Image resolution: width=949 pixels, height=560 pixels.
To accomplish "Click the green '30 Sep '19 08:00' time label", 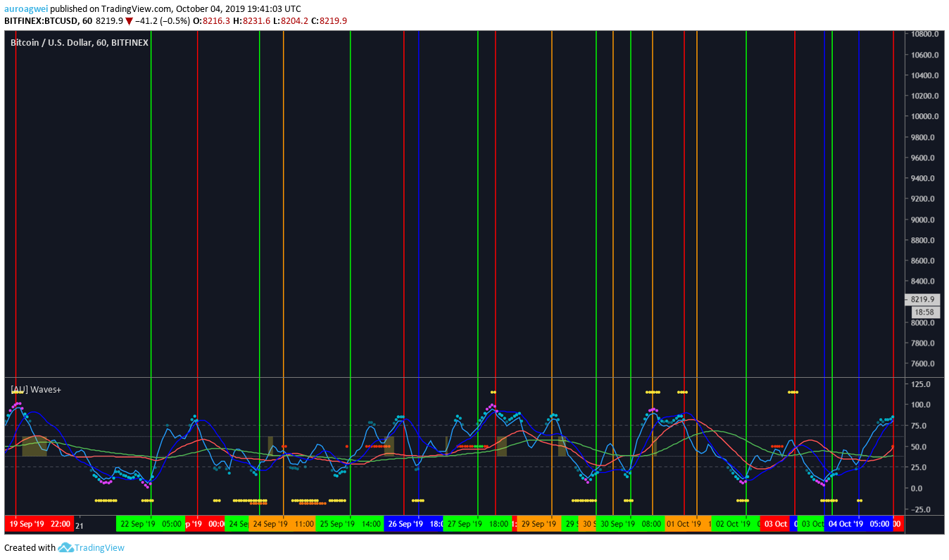I will (631, 524).
